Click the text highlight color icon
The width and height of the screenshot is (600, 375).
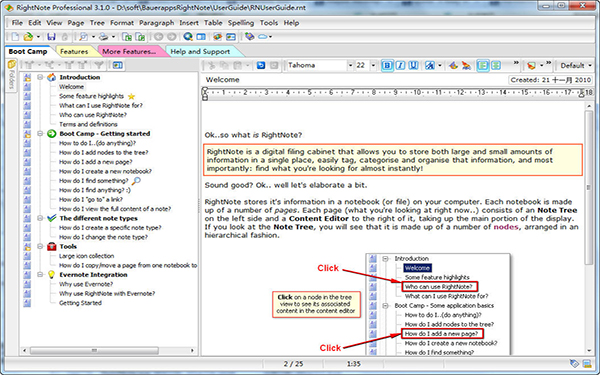click(x=466, y=65)
